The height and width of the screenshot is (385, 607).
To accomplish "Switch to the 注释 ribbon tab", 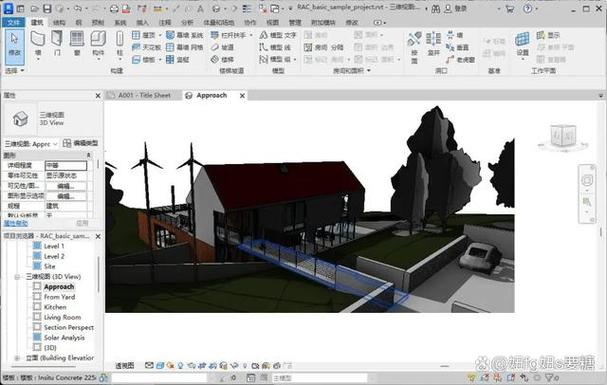I will point(165,22).
